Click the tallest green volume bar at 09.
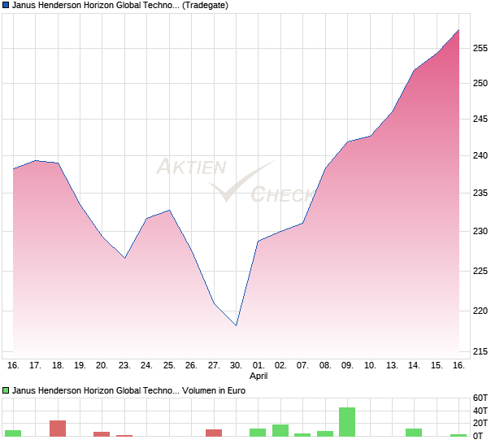Viewport: 504px width, 444px height. pyautogui.click(x=347, y=422)
